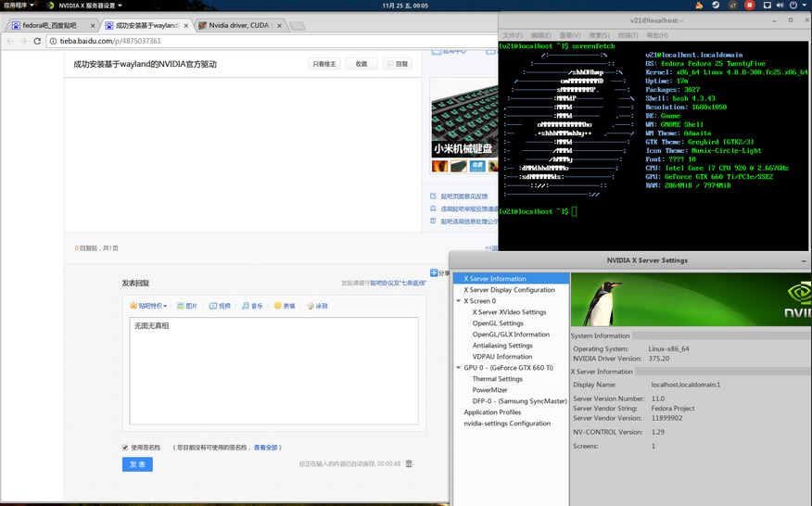The image size is (812, 506).
Task: Click the site info icon in address bar
Action: [53, 41]
